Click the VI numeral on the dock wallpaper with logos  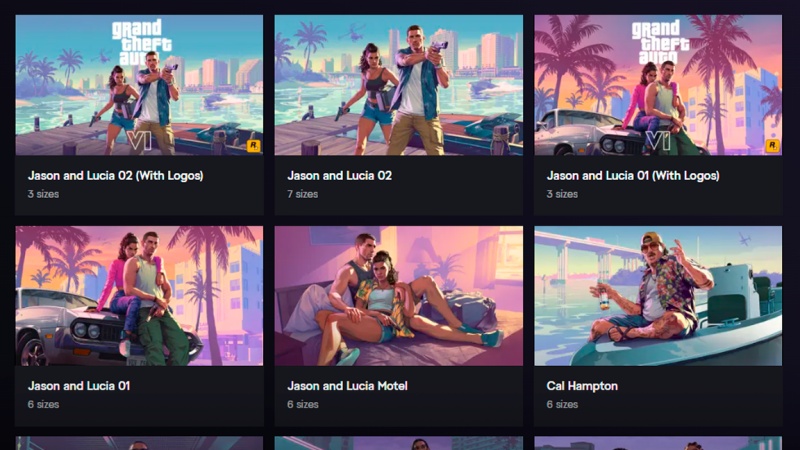139,141
